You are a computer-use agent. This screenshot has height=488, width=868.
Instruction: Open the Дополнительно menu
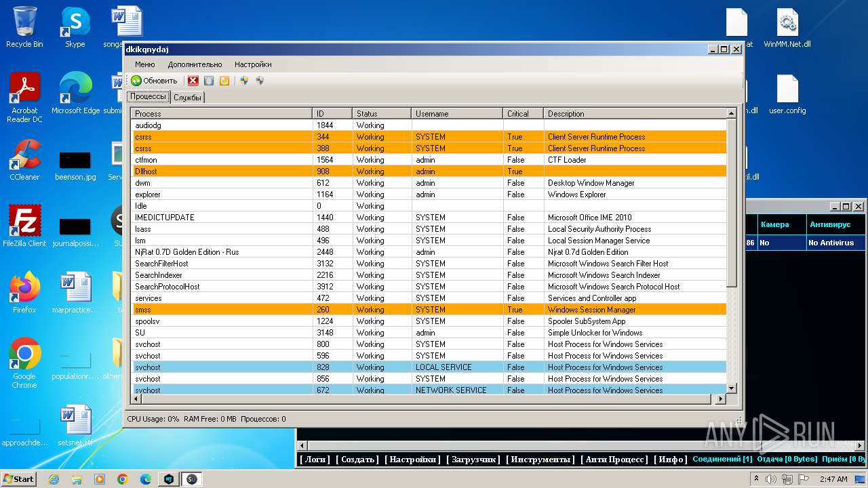click(195, 64)
